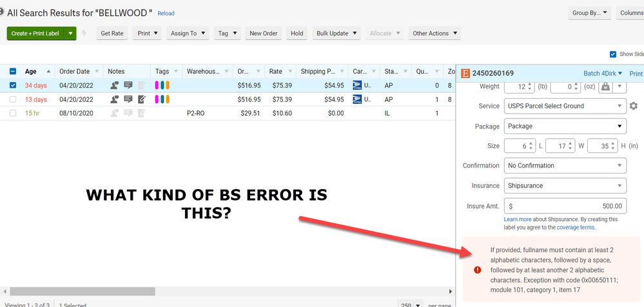Open the Service dropdown USPS Parcel Select Ground
The width and height of the screenshot is (644, 307).
click(x=565, y=106)
